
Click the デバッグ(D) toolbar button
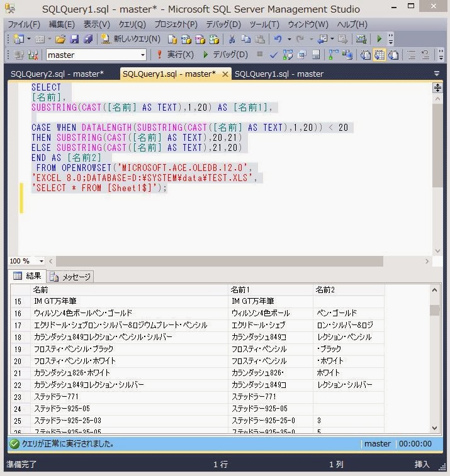click(x=225, y=55)
